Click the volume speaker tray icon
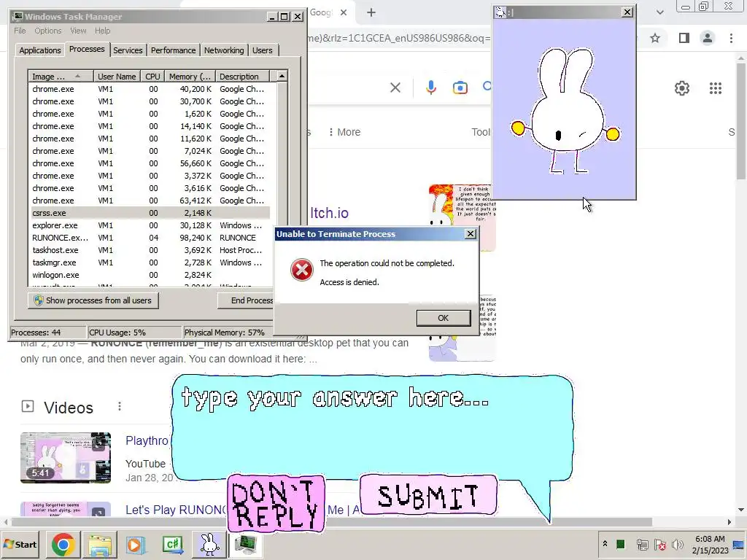Image resolution: width=747 pixels, height=560 pixels. click(x=677, y=544)
